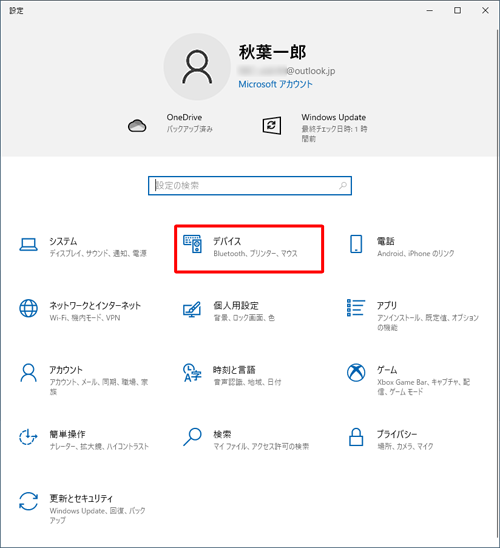
Task: Open the Microsoft アカウント link
Action: (x=275, y=84)
